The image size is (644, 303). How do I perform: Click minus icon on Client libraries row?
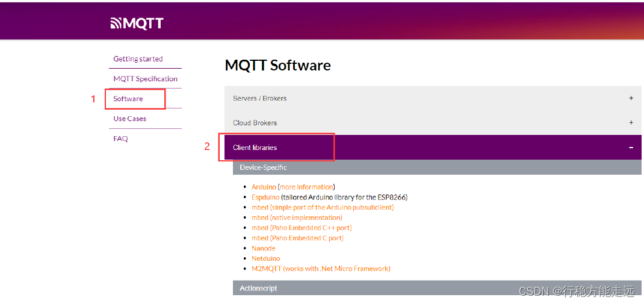click(631, 147)
